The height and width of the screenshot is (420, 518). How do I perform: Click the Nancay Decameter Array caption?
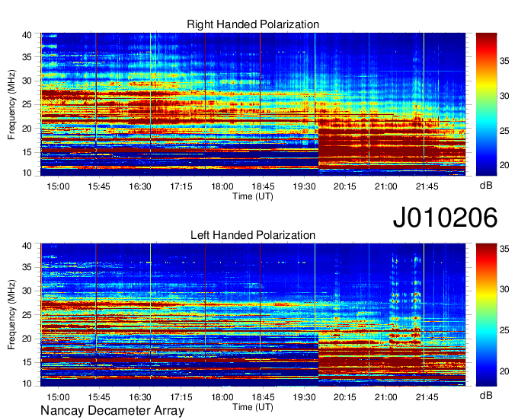point(112,411)
